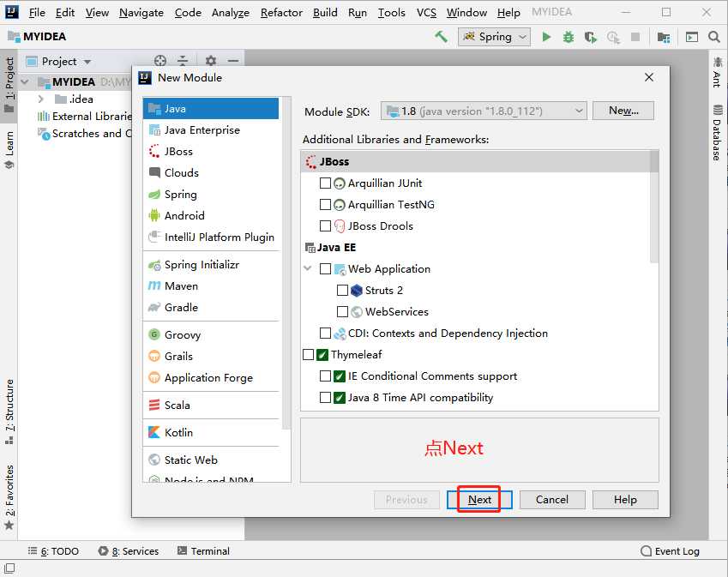728x577 pixels.
Task: Start debugging with the bug icon
Action: click(569, 37)
